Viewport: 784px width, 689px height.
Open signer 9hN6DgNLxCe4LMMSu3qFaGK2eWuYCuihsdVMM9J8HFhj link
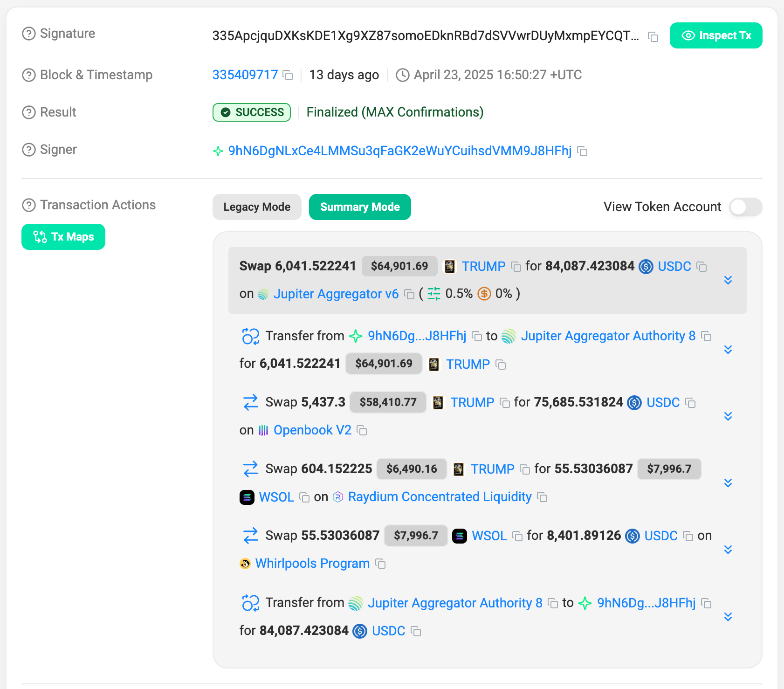[399, 151]
